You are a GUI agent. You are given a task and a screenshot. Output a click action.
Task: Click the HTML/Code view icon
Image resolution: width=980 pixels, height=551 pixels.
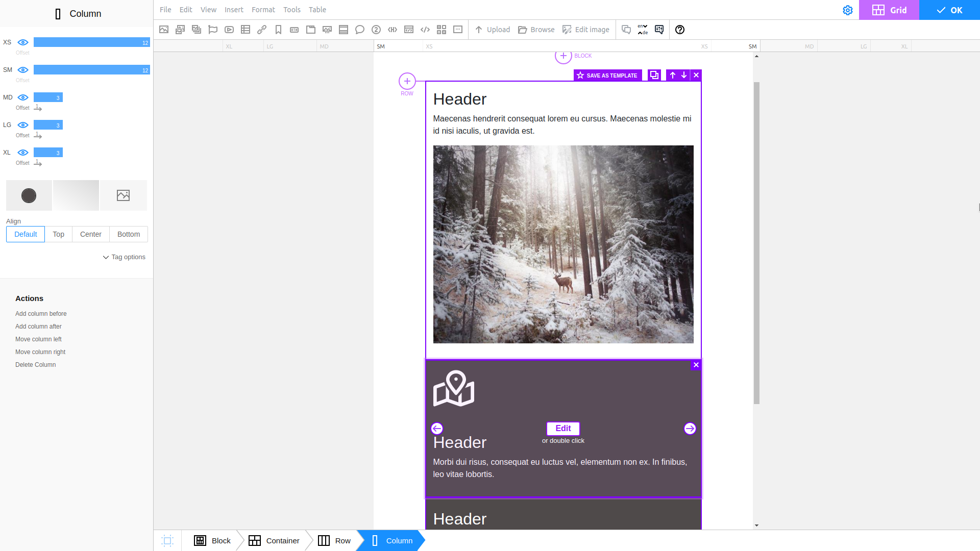(x=425, y=30)
